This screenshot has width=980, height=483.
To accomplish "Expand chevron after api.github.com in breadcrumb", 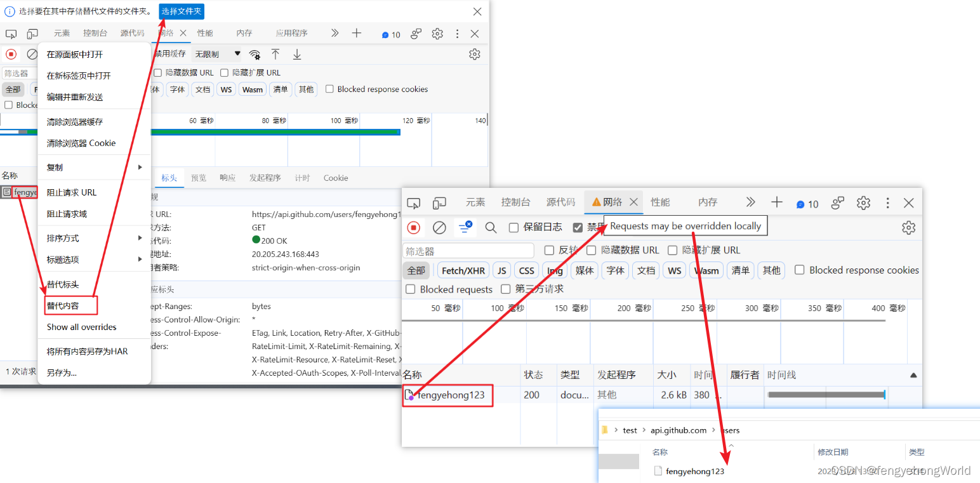I will [x=714, y=430].
